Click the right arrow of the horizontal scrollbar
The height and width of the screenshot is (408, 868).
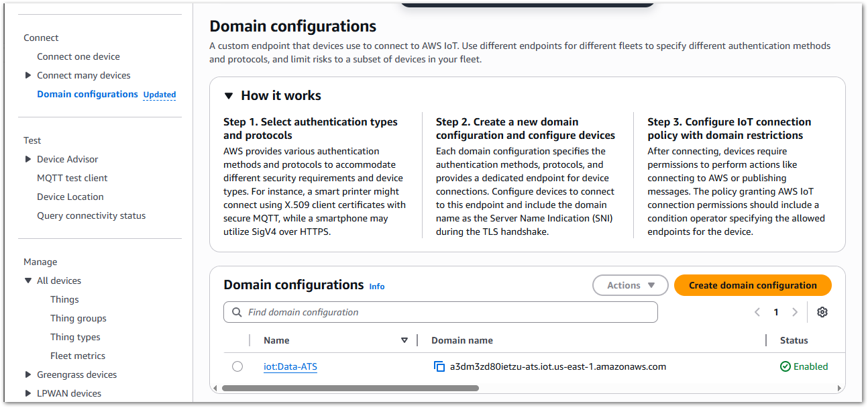pyautogui.click(x=840, y=388)
